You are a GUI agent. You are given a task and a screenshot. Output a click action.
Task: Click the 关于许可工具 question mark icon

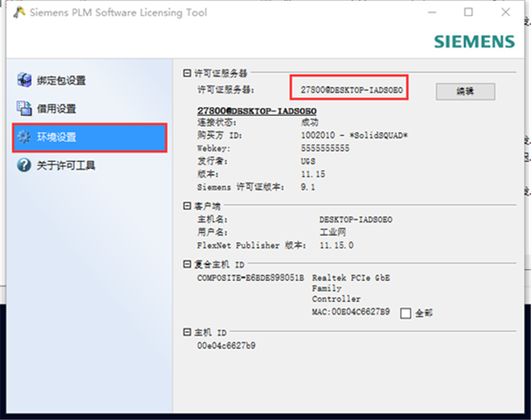coord(24,165)
